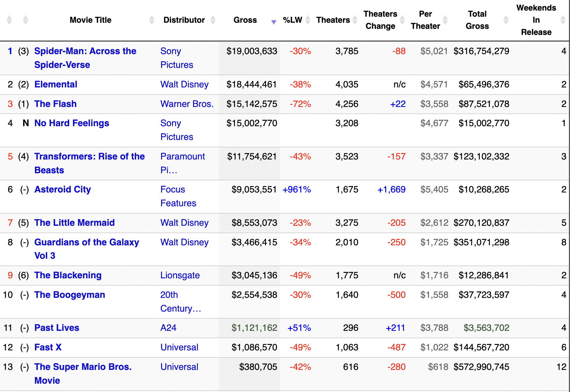570x392 pixels.
Task: Click the first rank column sort arrows
Action: pyautogui.click(x=9, y=20)
